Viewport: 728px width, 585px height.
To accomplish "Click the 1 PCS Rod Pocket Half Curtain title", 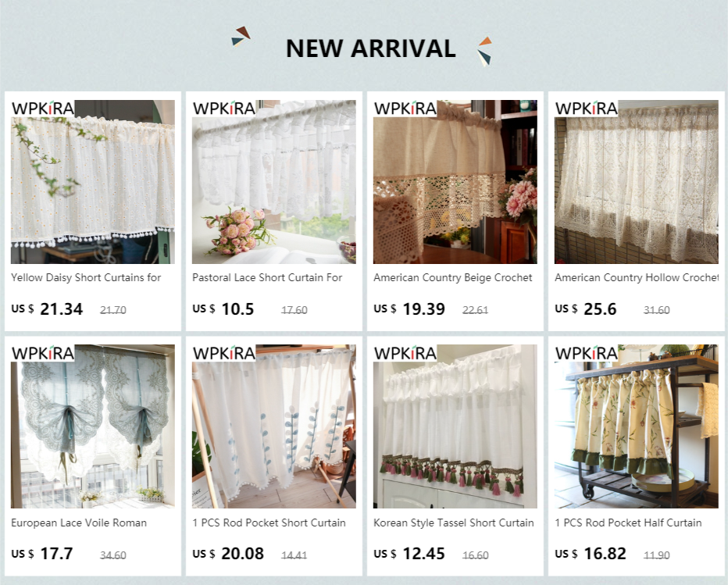I will 628,523.
